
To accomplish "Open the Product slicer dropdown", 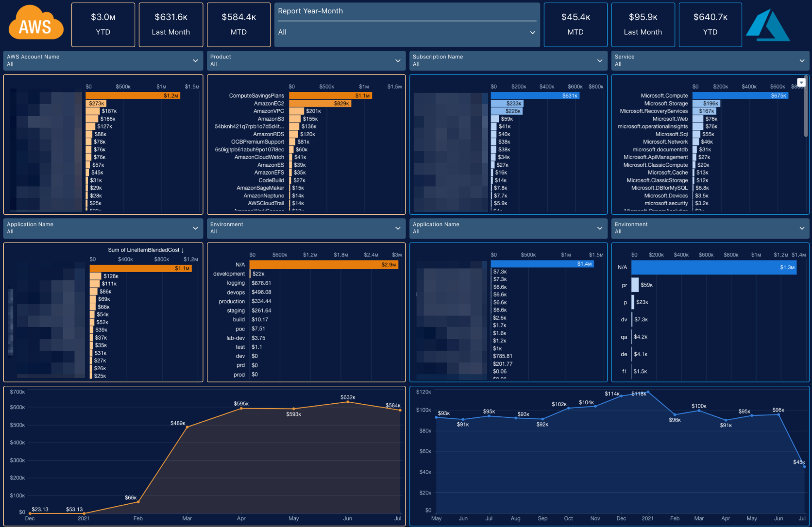I will tap(398, 60).
